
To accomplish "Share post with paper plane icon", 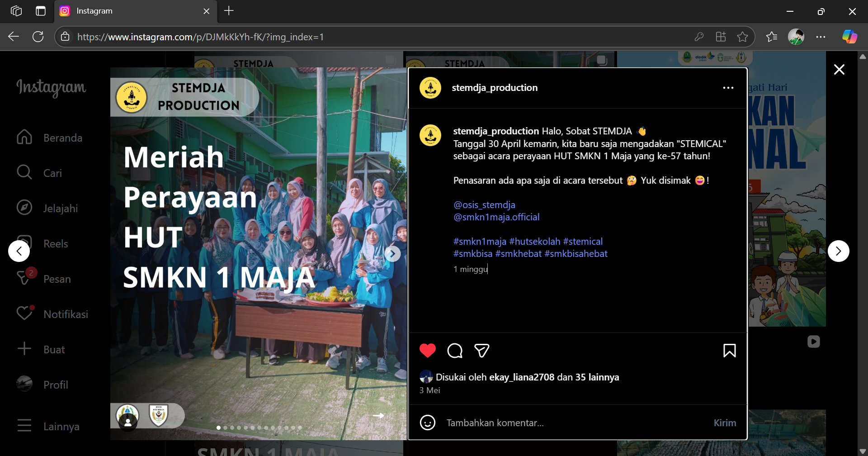I will (482, 351).
